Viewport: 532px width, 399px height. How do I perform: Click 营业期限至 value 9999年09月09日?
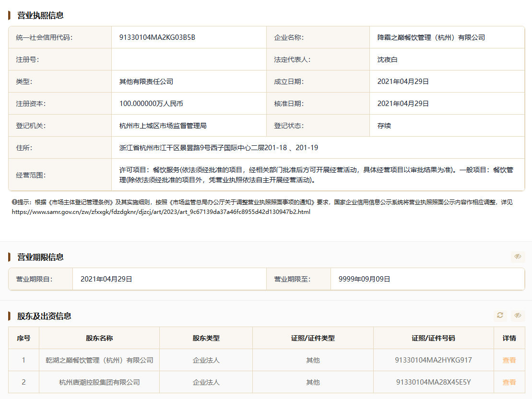click(x=364, y=279)
